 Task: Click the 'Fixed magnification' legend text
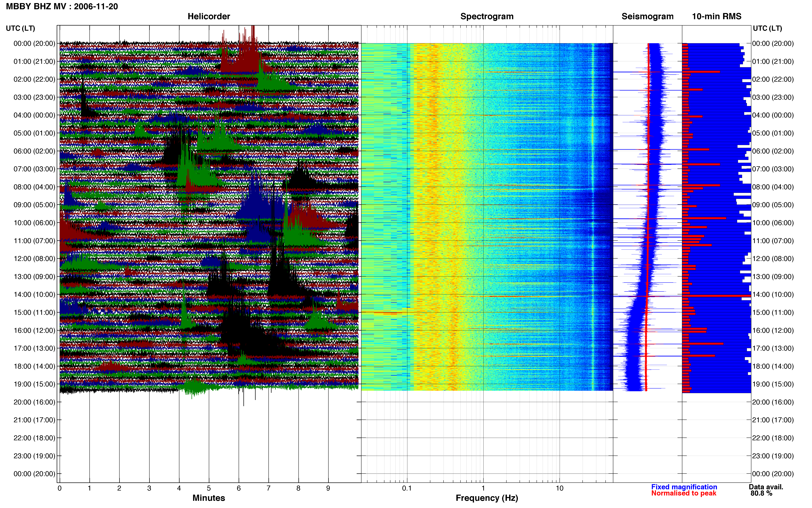pos(684,487)
